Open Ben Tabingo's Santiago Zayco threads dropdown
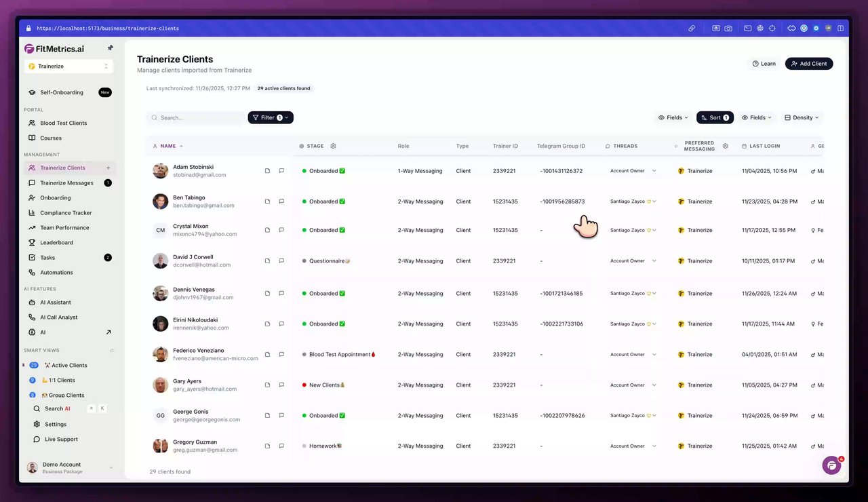Screen dimensions: 868x502 (633, 201)
